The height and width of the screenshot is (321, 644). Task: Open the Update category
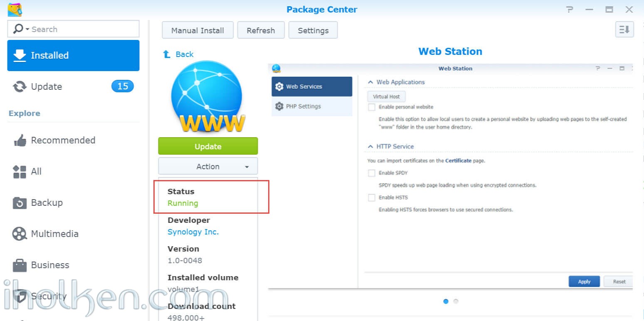tap(73, 86)
